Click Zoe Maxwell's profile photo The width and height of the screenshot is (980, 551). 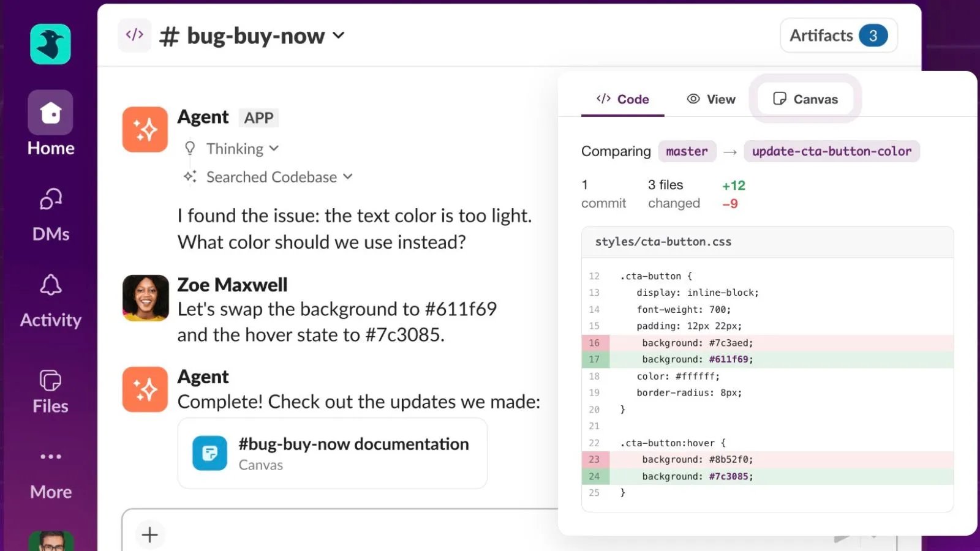(146, 298)
